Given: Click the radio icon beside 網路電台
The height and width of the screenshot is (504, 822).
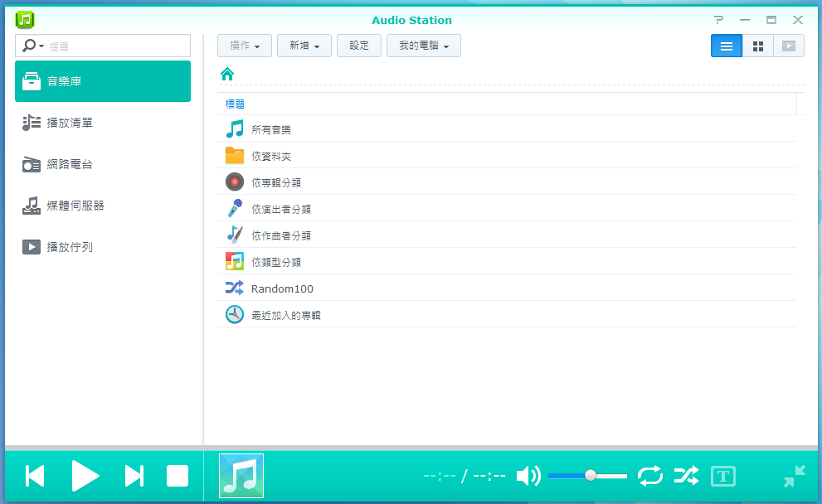Looking at the screenshot, I should [32, 164].
